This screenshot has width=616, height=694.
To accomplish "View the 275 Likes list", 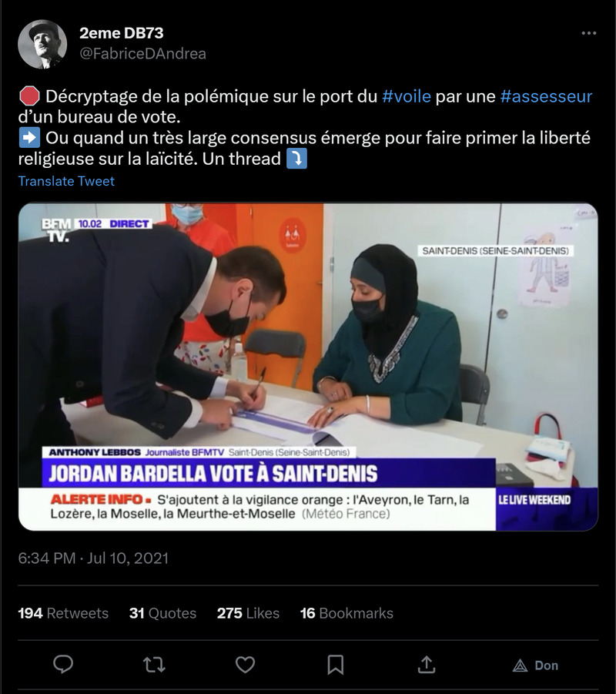I will (248, 613).
